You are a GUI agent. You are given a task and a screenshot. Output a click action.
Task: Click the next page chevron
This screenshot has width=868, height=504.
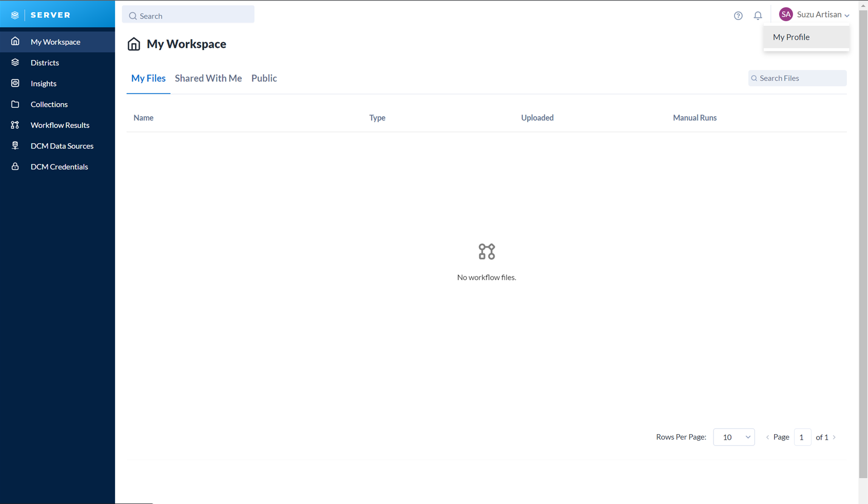click(834, 437)
